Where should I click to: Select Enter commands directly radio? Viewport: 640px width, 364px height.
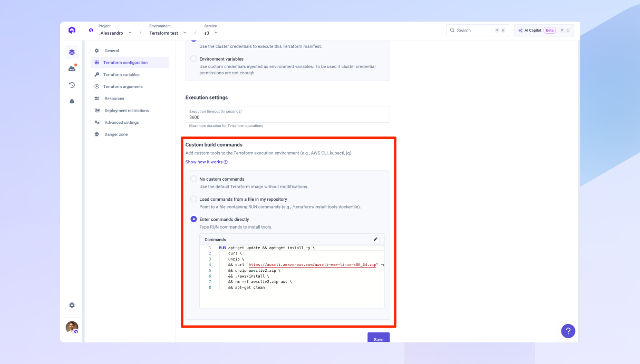click(x=193, y=219)
